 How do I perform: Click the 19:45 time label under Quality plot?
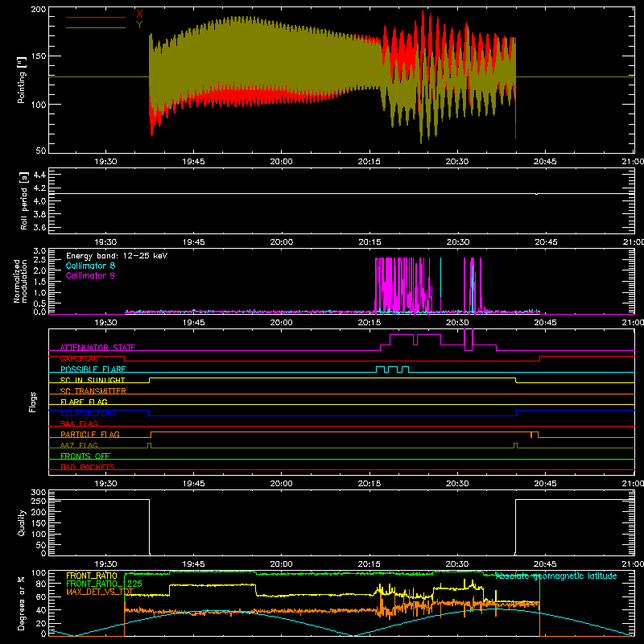pos(193,564)
